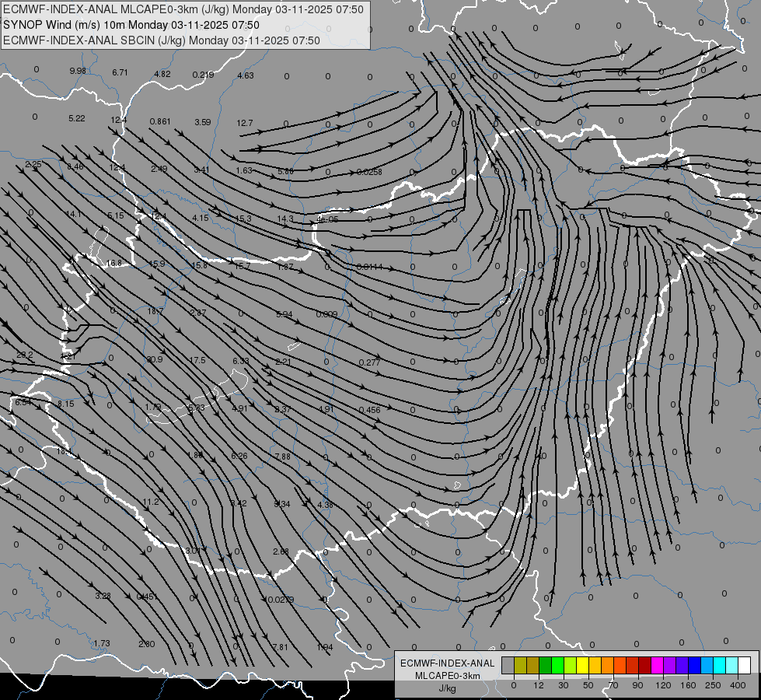Click the map value 0.861

click(x=160, y=121)
